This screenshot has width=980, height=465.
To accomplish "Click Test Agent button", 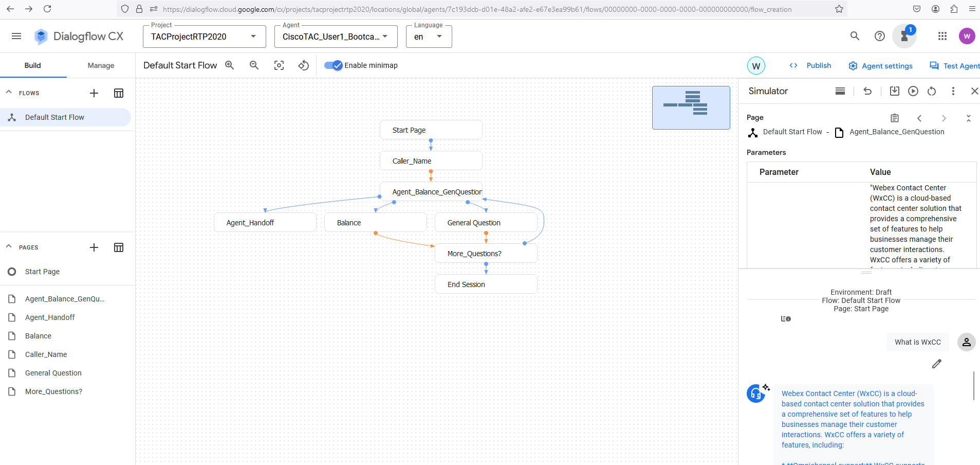I will 955,66.
